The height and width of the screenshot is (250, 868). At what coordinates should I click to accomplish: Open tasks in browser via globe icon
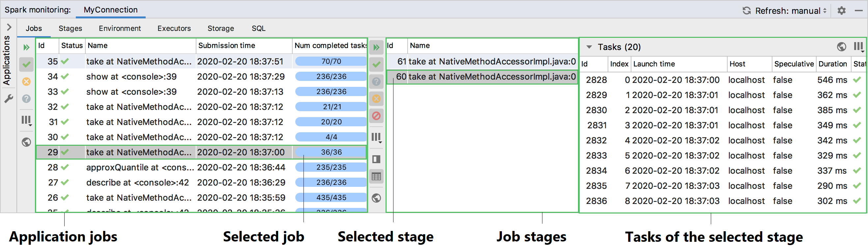pos(841,47)
